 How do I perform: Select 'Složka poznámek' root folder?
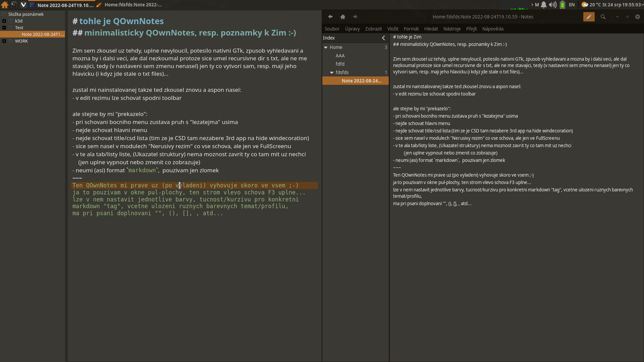click(26, 15)
